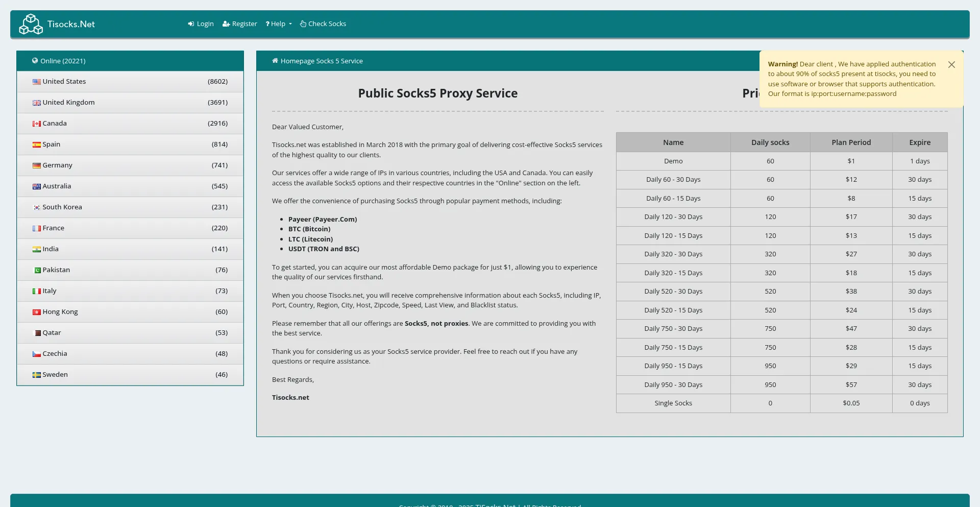Click the Canada flag icon
This screenshot has width=980, height=507.
(x=37, y=124)
